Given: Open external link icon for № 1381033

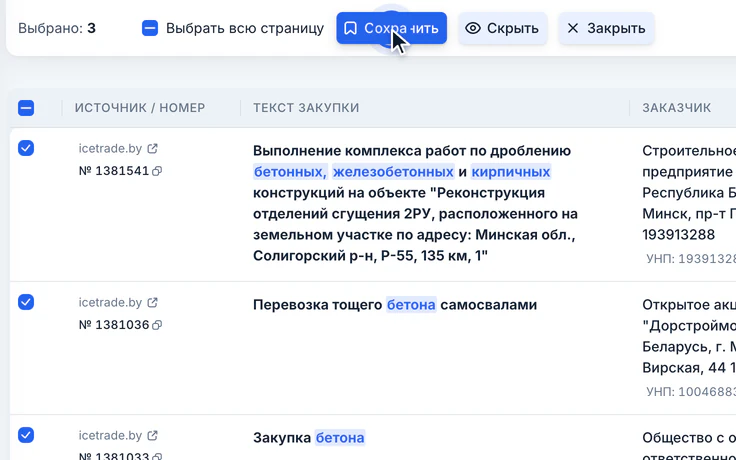Looking at the screenshot, I should point(153,436).
